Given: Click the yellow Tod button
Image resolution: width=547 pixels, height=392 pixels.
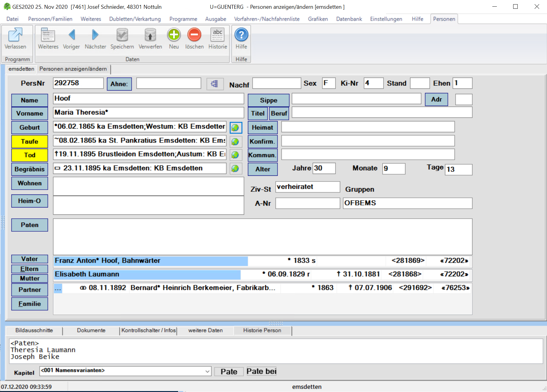Looking at the screenshot, I should [30, 155].
